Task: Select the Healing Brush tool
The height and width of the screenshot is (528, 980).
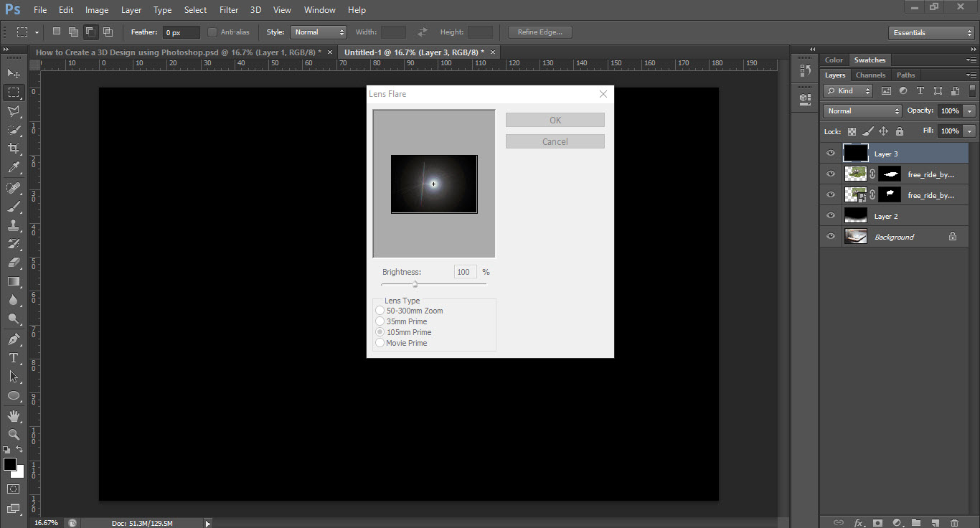Action: (14, 187)
